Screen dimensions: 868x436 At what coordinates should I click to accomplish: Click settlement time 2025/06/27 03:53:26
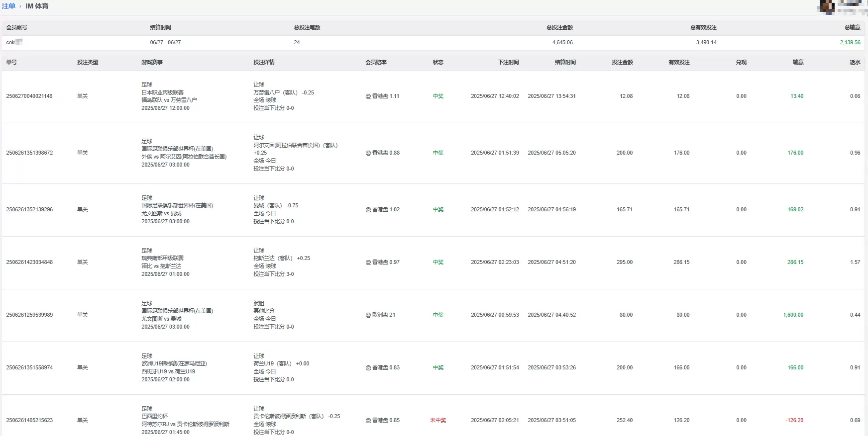pos(551,367)
